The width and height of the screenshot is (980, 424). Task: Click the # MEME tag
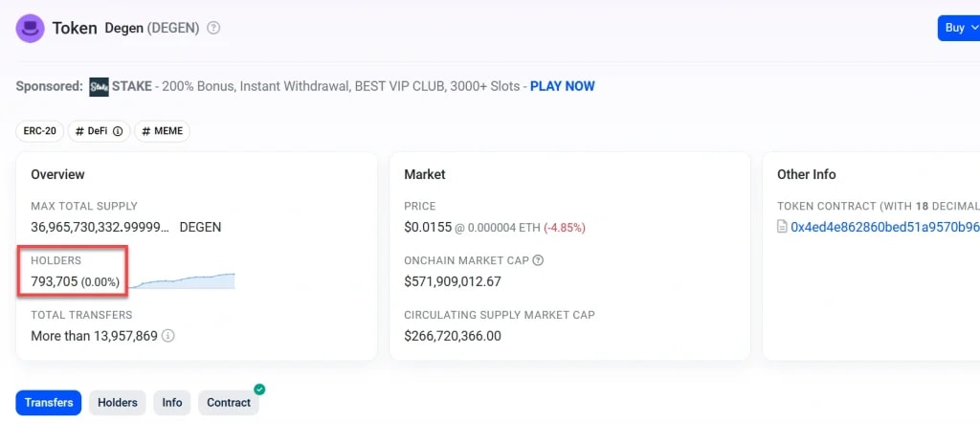point(162,131)
